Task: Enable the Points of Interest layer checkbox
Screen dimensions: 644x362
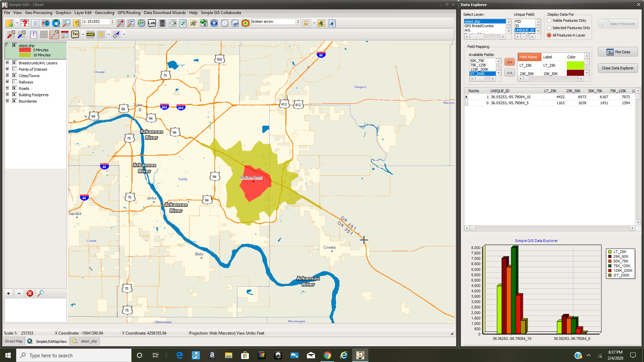Action: coord(14,69)
